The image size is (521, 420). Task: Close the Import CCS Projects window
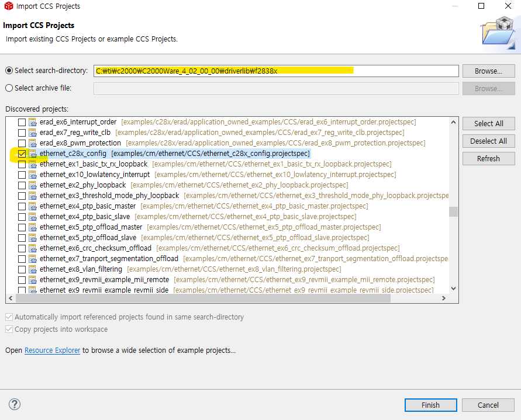point(508,6)
